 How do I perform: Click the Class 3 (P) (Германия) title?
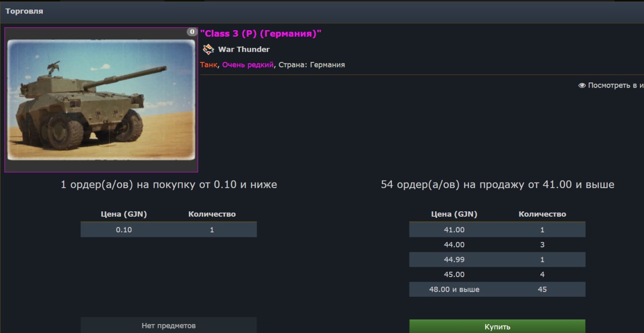[x=261, y=33]
